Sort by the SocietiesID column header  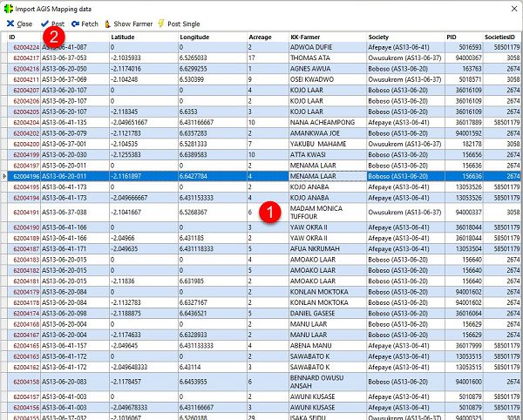[502, 37]
